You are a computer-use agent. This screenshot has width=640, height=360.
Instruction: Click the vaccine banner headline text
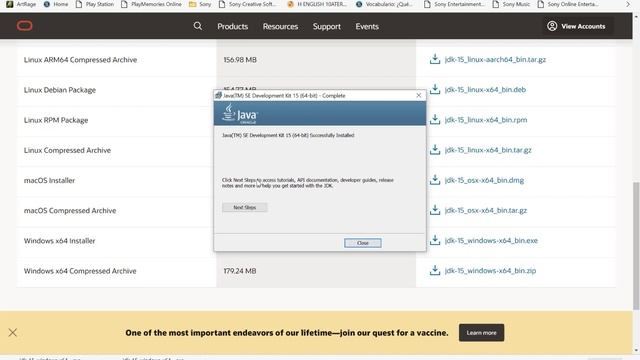(x=287, y=333)
